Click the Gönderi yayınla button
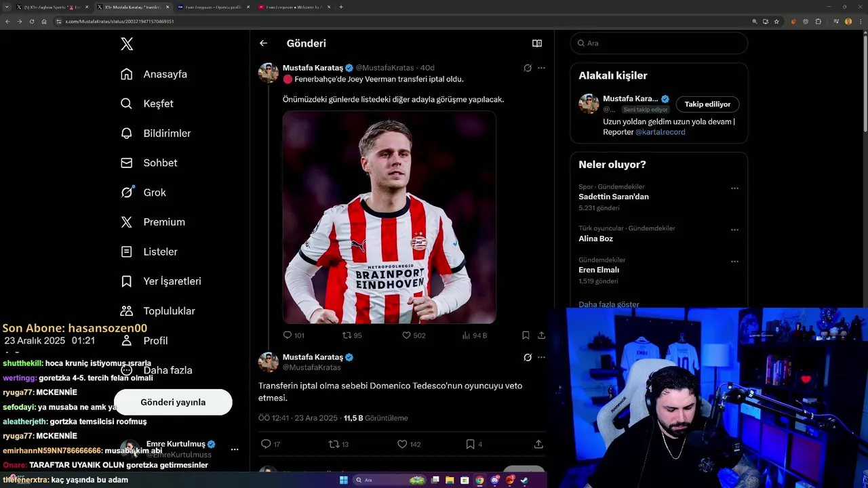The height and width of the screenshot is (488, 868). point(173,402)
